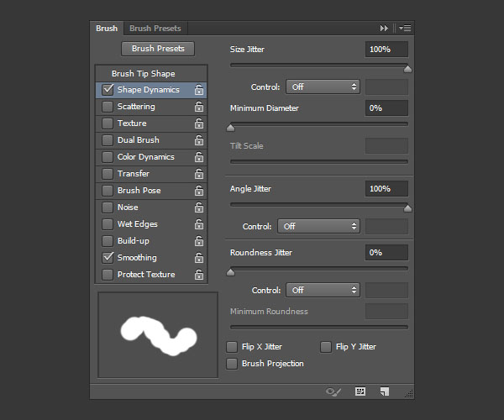The image size is (504, 420).
Task: Lock the Wet Edges setting
Action: pos(199,224)
